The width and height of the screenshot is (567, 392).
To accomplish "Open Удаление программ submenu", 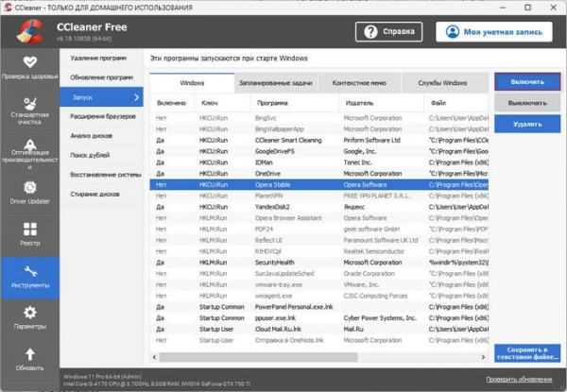I will coord(102,59).
